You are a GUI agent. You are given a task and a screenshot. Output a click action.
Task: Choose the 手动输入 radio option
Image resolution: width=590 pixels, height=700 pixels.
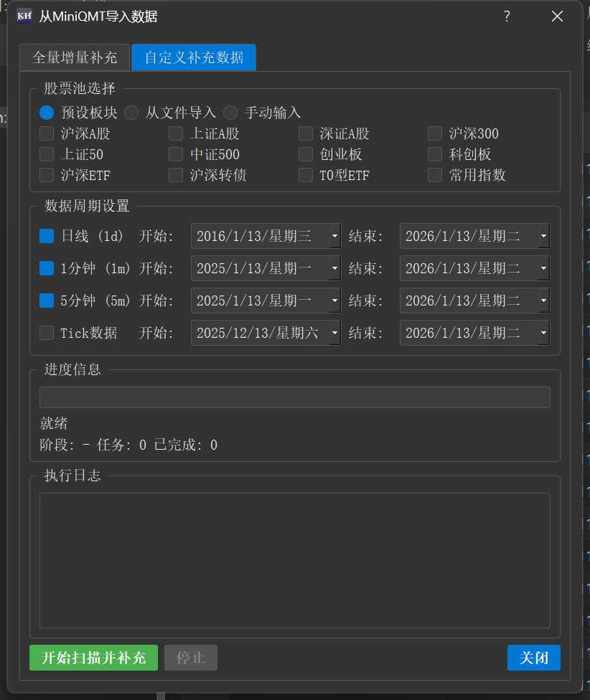tap(230, 113)
